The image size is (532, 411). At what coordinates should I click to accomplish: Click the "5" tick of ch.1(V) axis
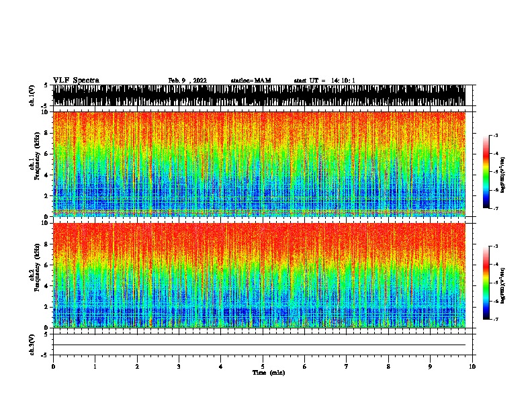coord(46,85)
